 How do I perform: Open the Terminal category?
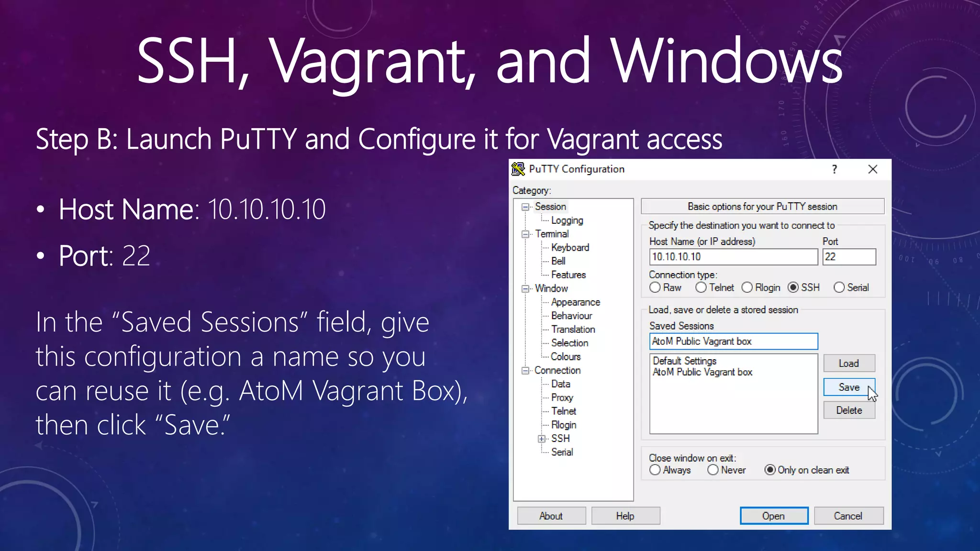552,234
